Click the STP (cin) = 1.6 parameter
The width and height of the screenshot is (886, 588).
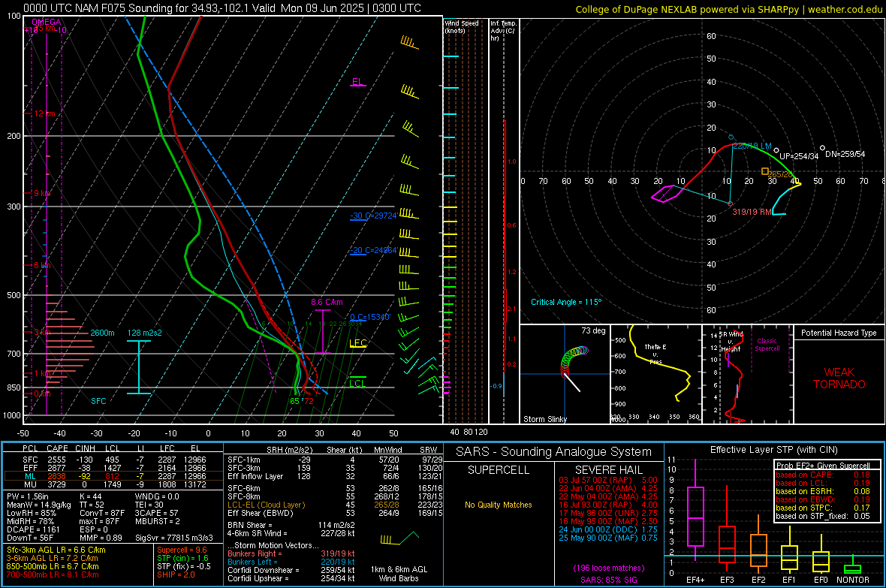pos(182,558)
